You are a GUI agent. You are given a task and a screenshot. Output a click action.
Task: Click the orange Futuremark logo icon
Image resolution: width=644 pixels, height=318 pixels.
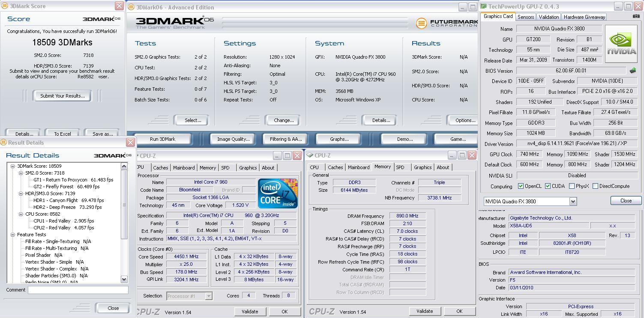pyautogui.click(x=421, y=23)
